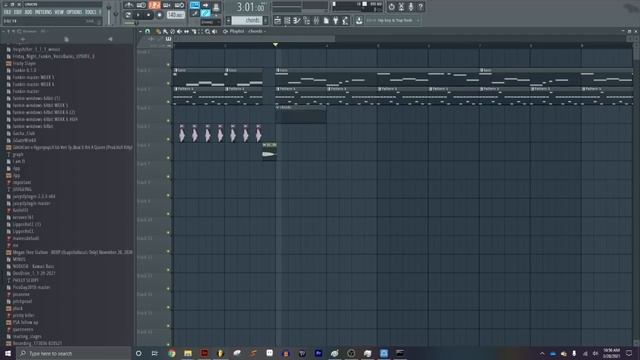Open the plugin picker plug icon
Screen dimensions: 640x360
coord(336,20)
